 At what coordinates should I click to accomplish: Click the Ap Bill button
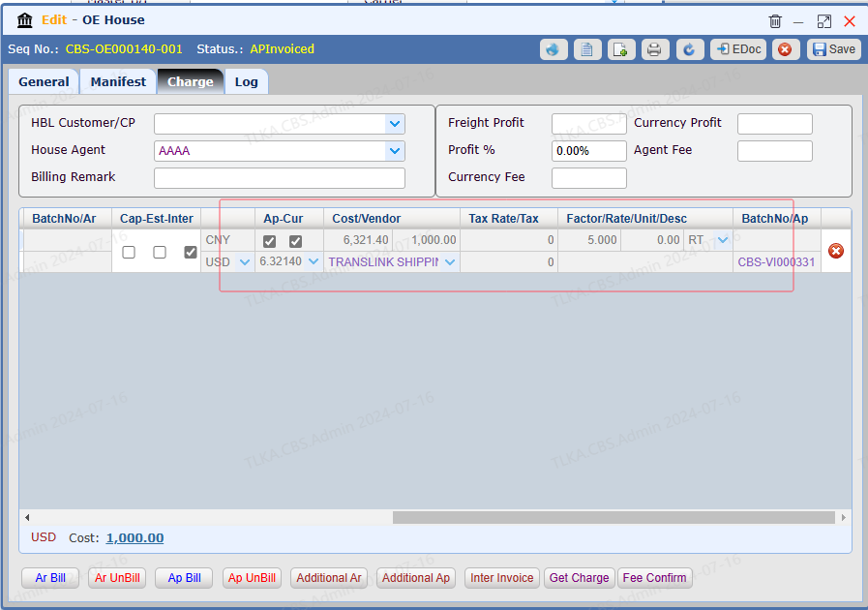coord(184,578)
